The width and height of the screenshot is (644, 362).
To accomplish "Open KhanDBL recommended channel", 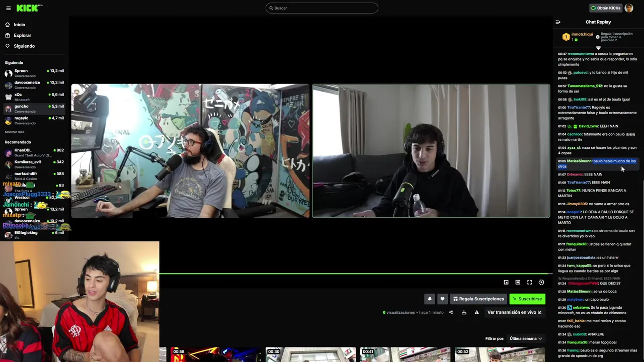I will [x=34, y=152].
